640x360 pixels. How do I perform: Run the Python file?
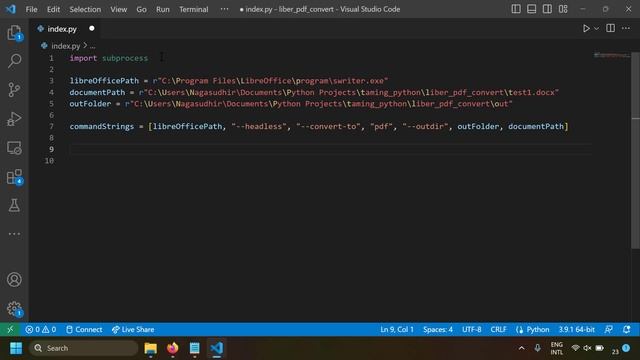tap(586, 29)
